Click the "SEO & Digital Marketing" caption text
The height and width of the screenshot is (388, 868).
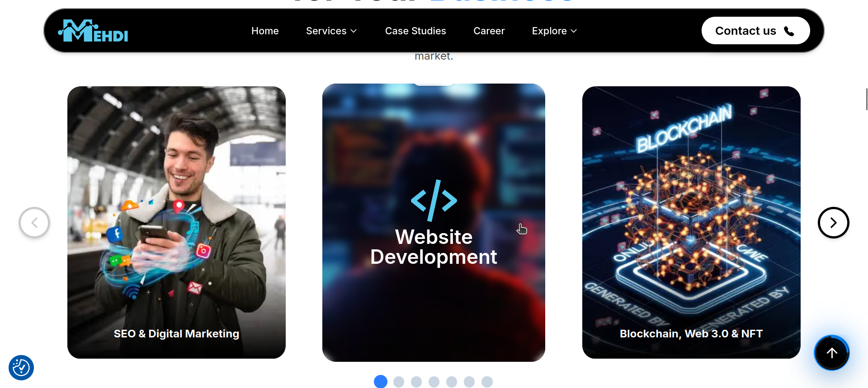point(176,334)
